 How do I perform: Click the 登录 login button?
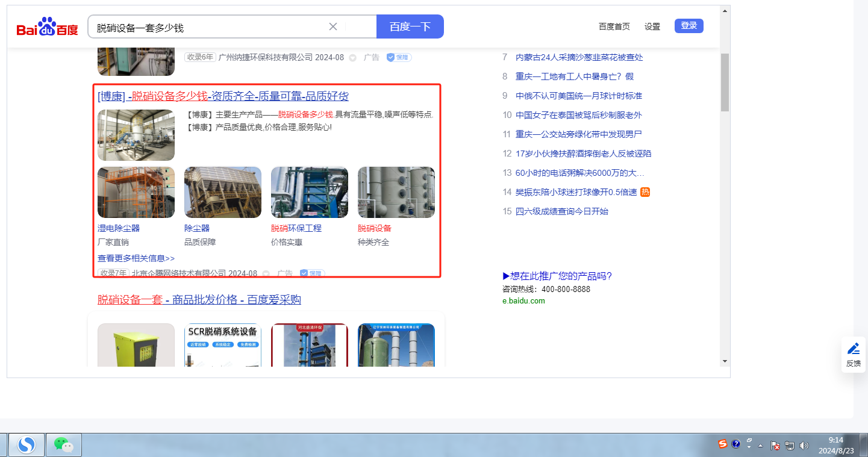(x=689, y=25)
